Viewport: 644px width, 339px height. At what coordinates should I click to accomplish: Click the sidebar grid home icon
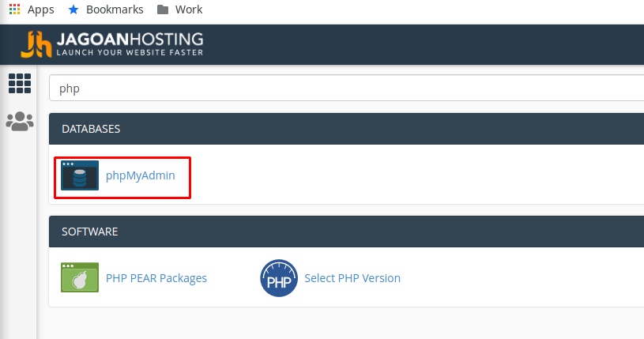(x=19, y=83)
